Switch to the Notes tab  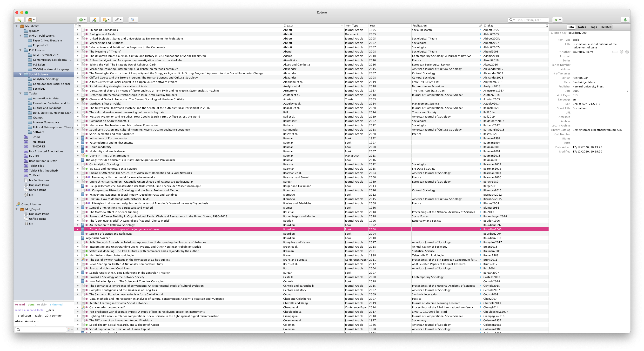click(582, 27)
